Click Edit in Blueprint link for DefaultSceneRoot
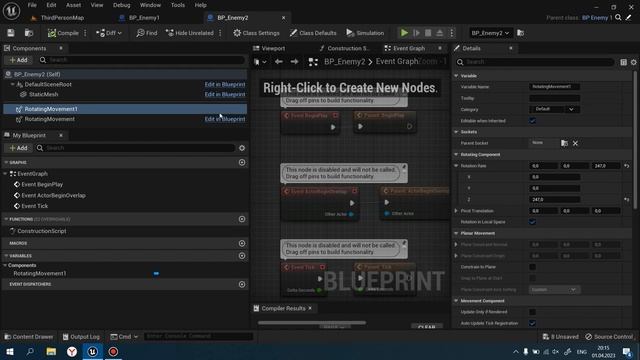The width and height of the screenshot is (640, 360). tap(225, 84)
